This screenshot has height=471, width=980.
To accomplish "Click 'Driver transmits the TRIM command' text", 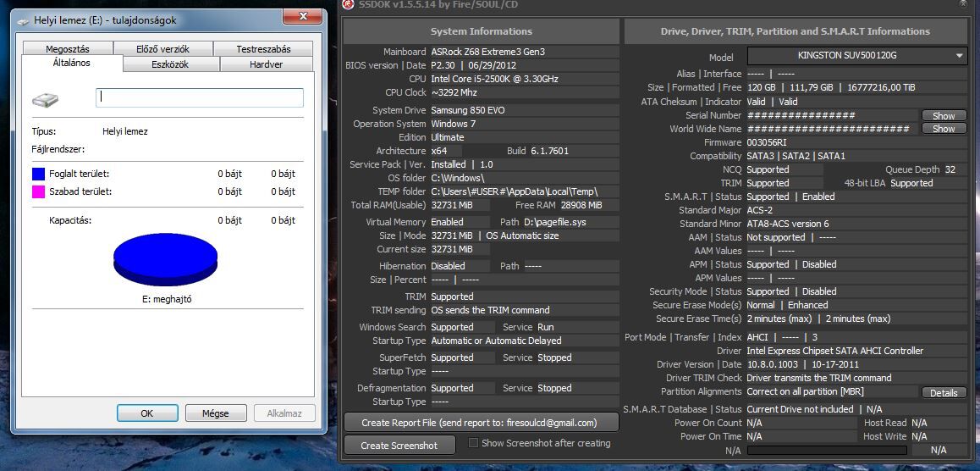I will (x=819, y=378).
